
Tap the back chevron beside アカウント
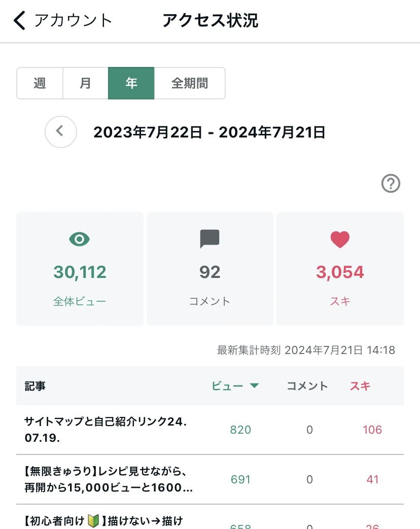[x=20, y=20]
